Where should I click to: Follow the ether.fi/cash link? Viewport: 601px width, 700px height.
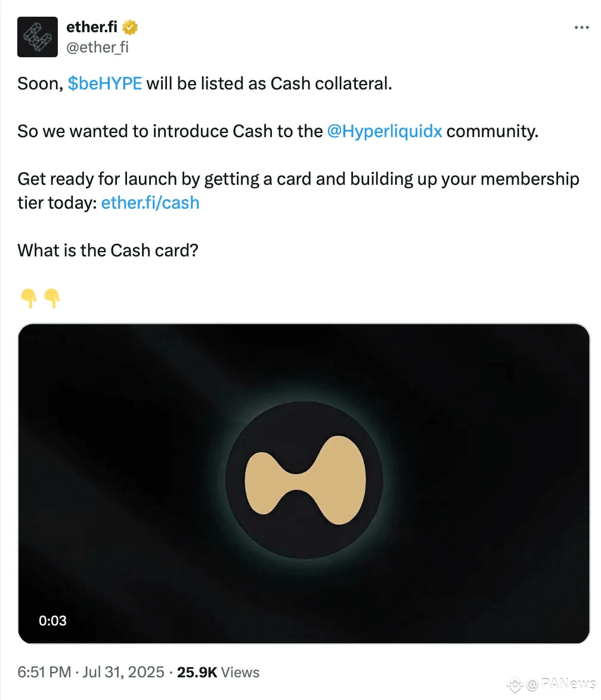tap(150, 203)
